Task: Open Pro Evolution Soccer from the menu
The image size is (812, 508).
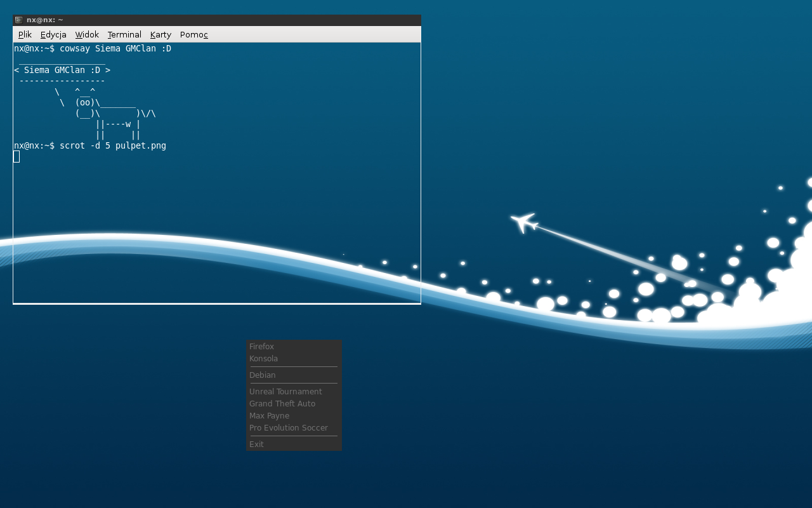Action: click(x=289, y=428)
